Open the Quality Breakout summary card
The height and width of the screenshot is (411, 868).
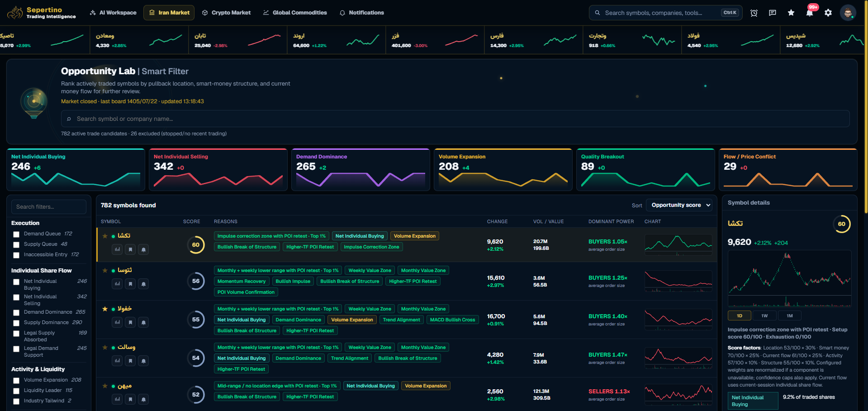(x=645, y=169)
